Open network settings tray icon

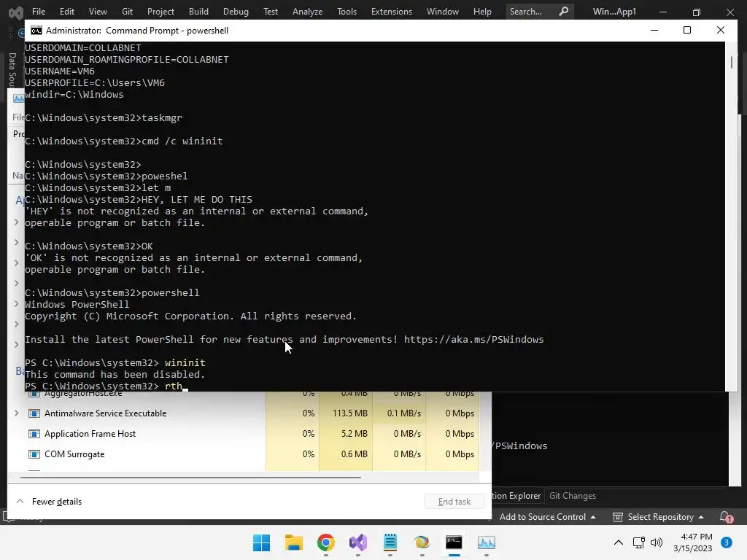(639, 542)
